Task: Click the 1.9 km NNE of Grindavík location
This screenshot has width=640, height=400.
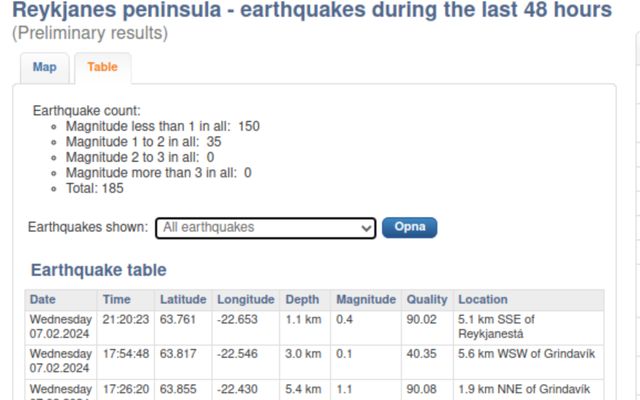Action: pyautogui.click(x=524, y=389)
